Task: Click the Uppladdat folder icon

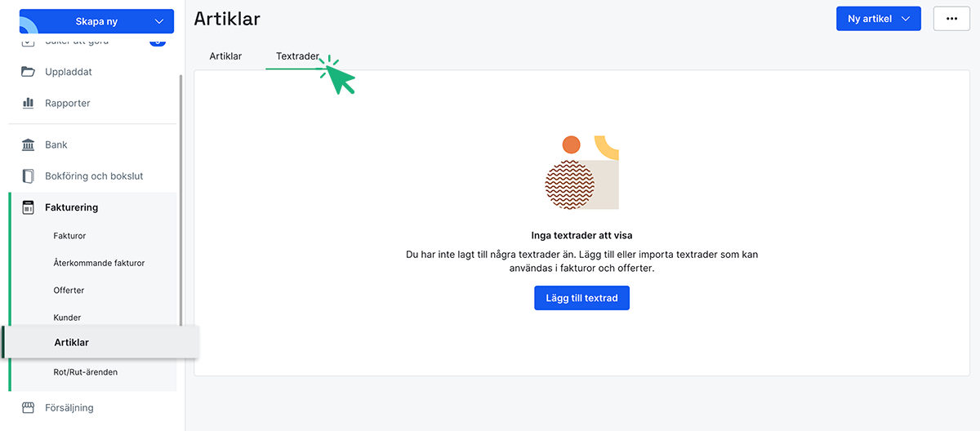Action: 29,72
